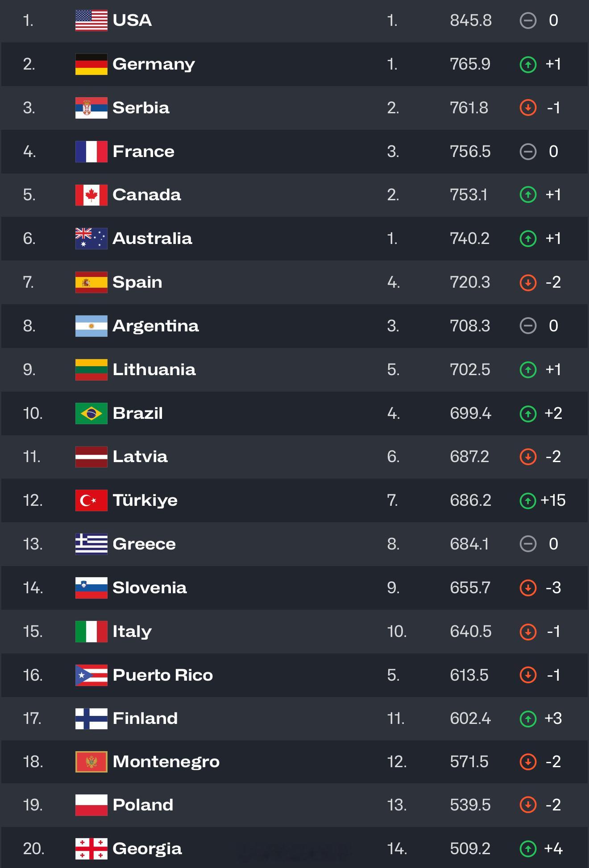The image size is (589, 868).
Task: Click the Georgia flag icon
Action: tap(91, 849)
